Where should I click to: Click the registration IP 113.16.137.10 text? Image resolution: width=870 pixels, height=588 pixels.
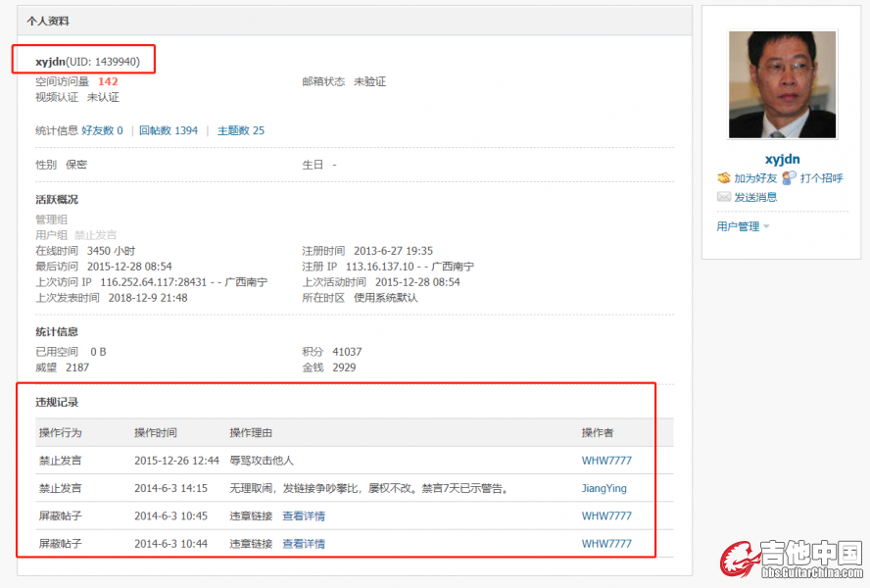click(379, 267)
